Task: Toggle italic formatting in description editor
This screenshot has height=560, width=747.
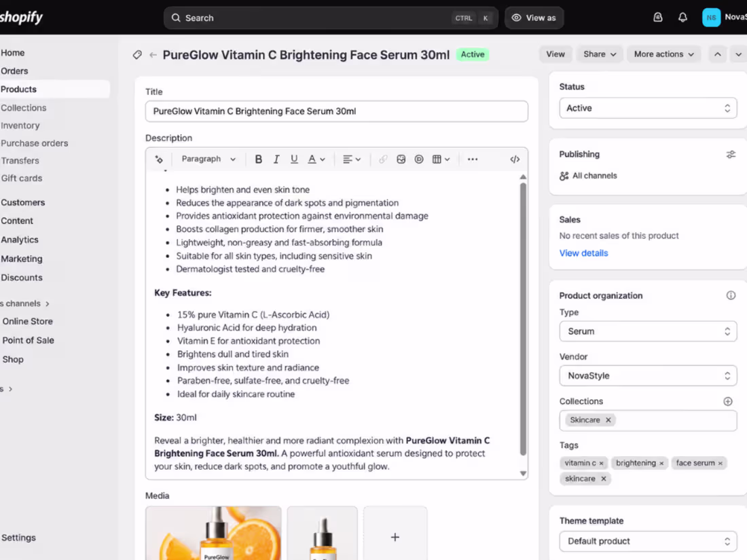Action: click(x=276, y=159)
